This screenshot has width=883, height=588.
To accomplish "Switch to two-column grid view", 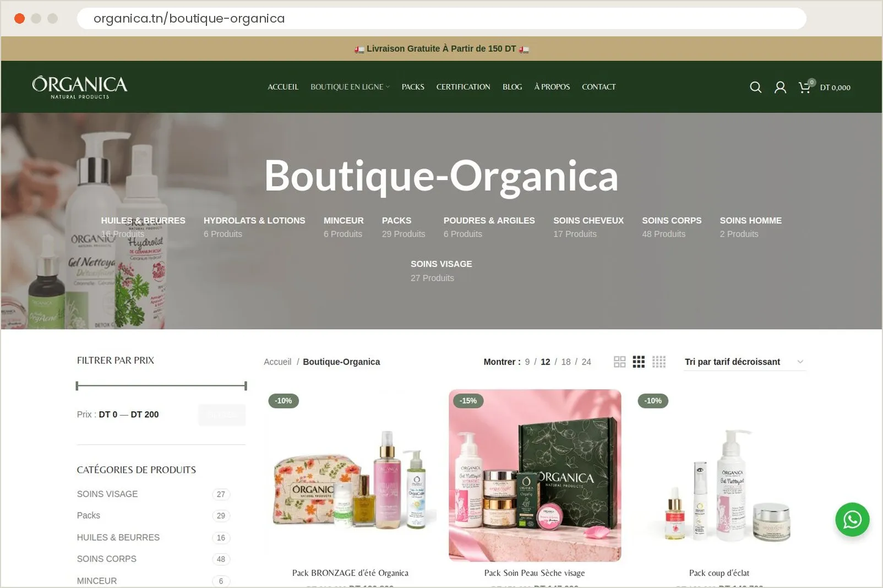I will click(x=619, y=362).
